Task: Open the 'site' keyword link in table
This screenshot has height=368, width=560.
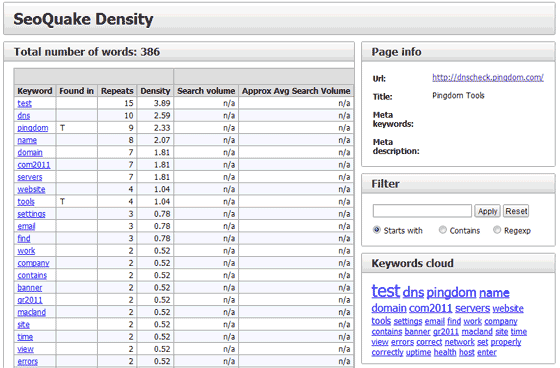Action: coord(24,324)
